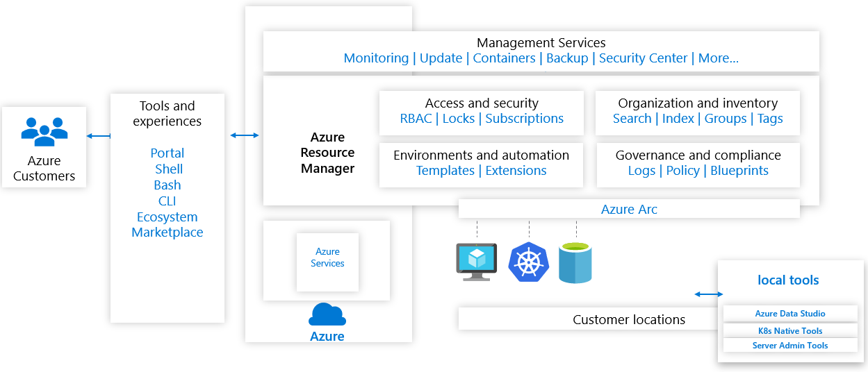The image size is (868, 372).
Task: Click K8s Native Tools button
Action: (x=790, y=331)
